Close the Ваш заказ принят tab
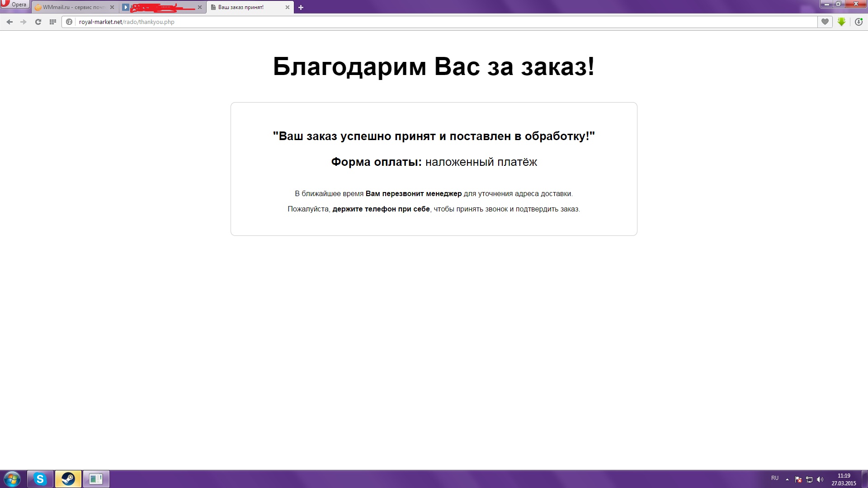Screen dimensions: 868x488 pos(287,7)
